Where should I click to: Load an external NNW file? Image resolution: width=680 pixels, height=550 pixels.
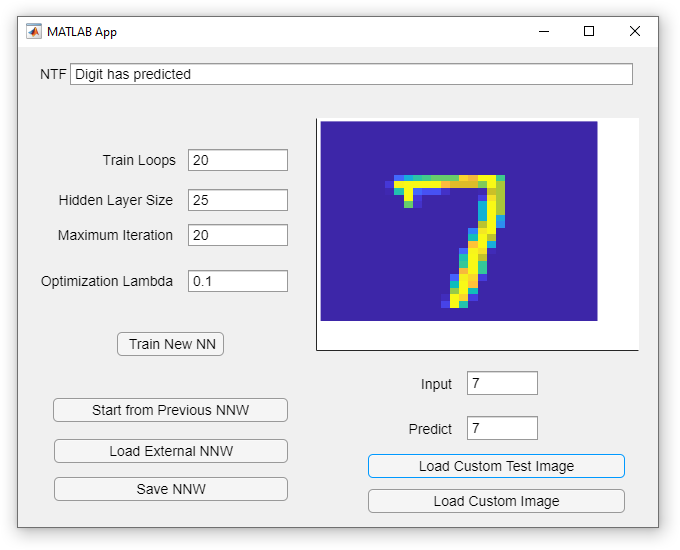tap(171, 451)
